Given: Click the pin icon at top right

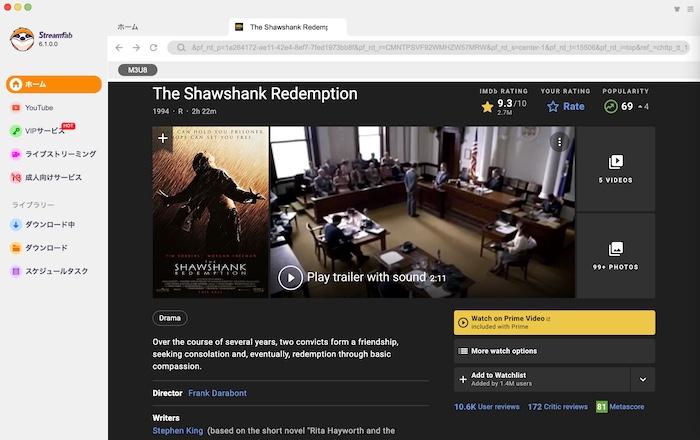Looking at the screenshot, I should [677, 9].
